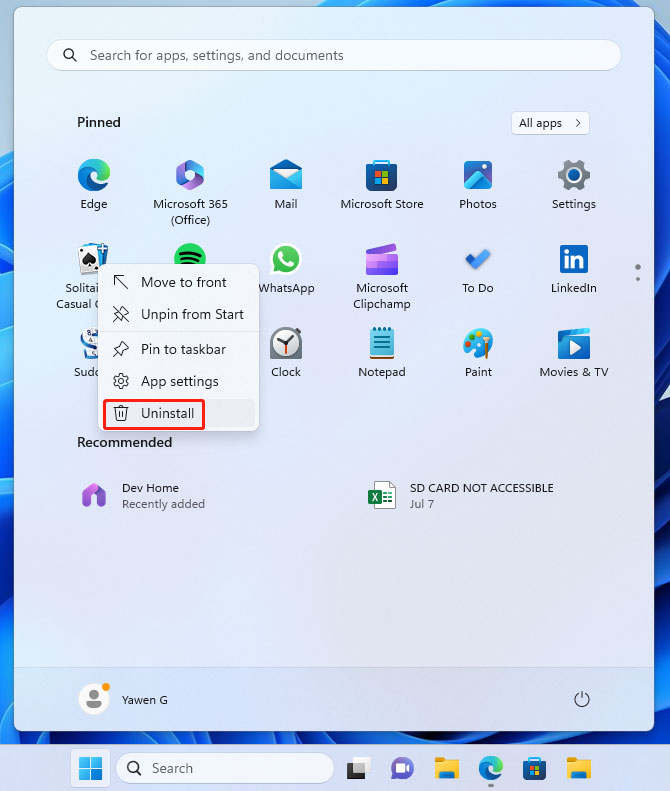
Task: Open Task View on taskbar
Action: pyautogui.click(x=358, y=768)
